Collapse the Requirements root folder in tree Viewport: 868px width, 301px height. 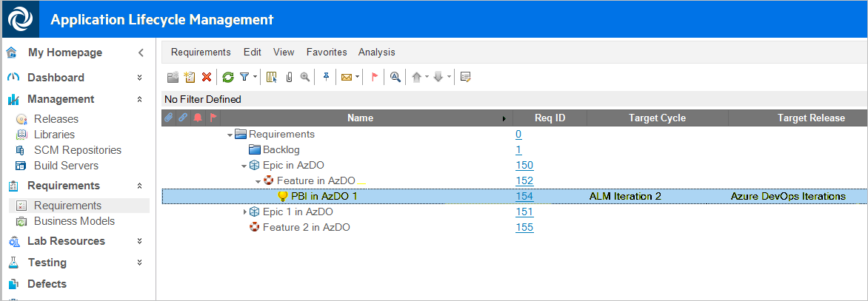coord(230,135)
